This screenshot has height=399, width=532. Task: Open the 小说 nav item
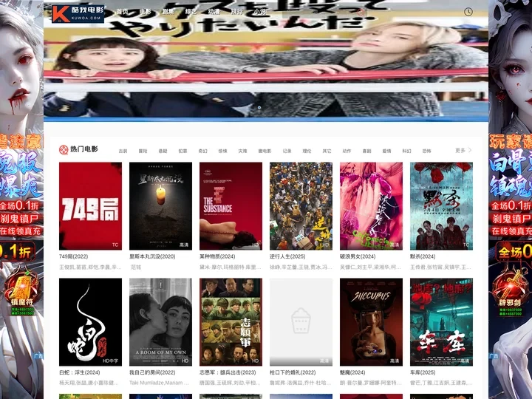click(x=260, y=12)
